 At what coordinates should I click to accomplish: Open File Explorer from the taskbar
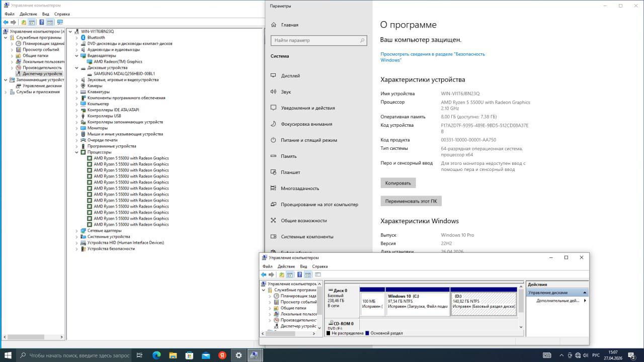tap(173, 355)
